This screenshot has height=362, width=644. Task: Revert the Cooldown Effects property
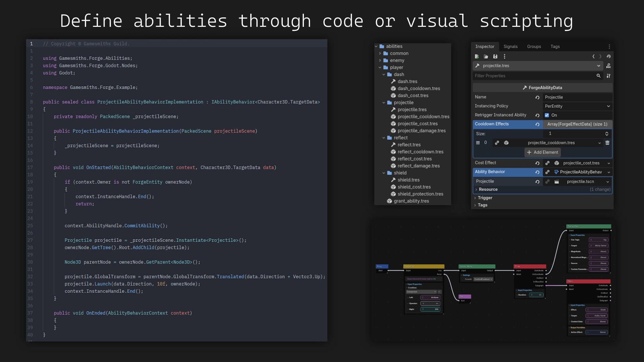coord(537,124)
